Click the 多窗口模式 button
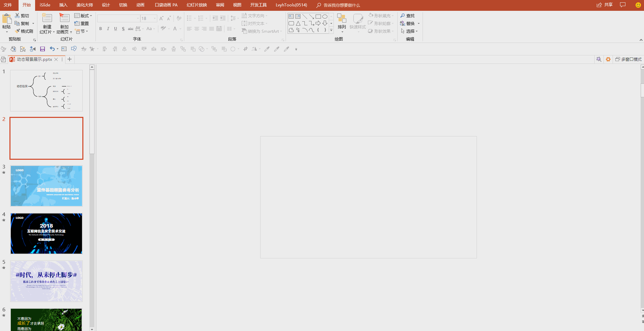Screen dimensions: 644x331 628,59
